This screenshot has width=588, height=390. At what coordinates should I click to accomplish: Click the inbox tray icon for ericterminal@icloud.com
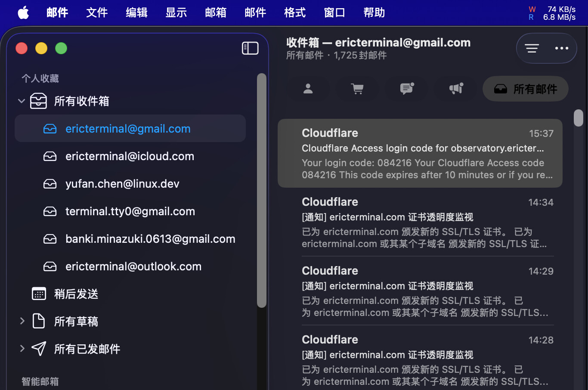click(x=50, y=156)
